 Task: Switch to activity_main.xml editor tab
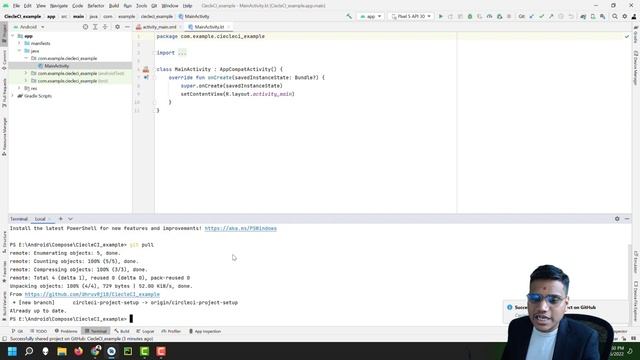pyautogui.click(x=159, y=27)
